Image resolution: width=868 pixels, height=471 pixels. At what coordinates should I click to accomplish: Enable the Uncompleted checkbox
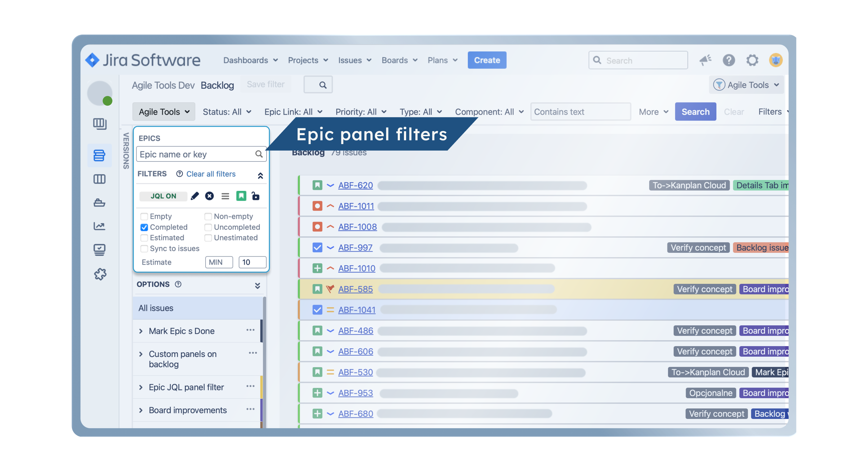(x=208, y=227)
